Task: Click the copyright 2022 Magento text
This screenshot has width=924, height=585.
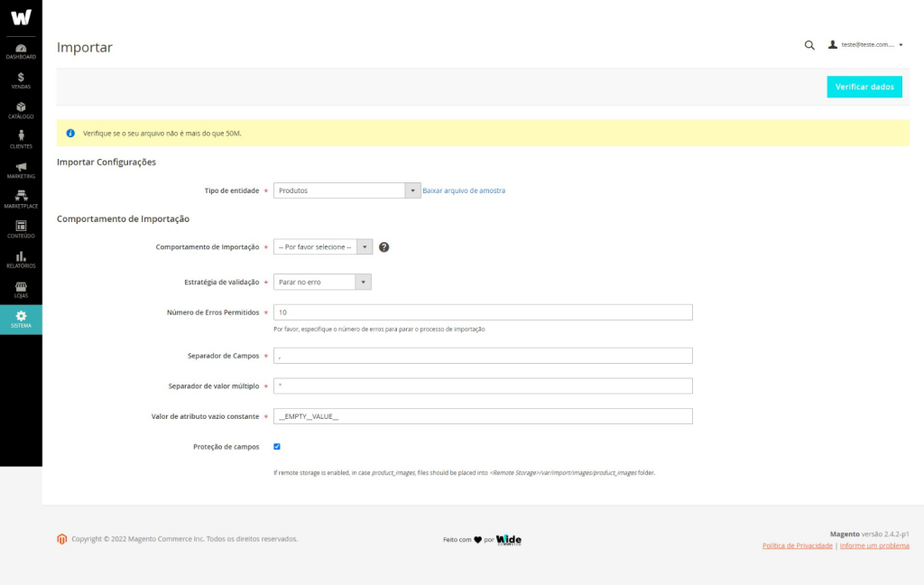Action: (184, 539)
